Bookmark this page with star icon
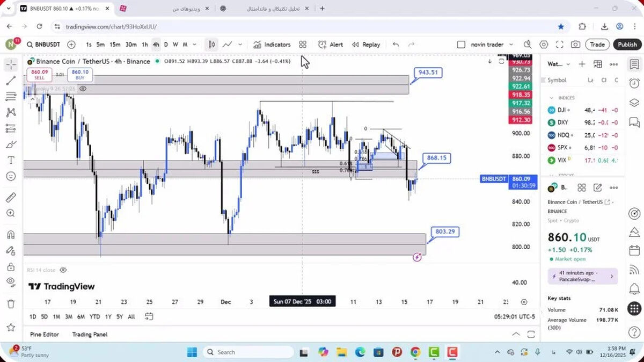 coord(561,26)
